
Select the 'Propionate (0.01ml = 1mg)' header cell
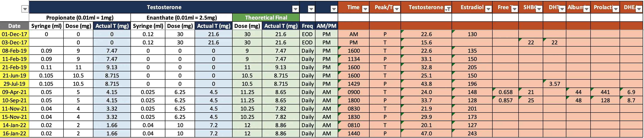(x=80, y=17)
